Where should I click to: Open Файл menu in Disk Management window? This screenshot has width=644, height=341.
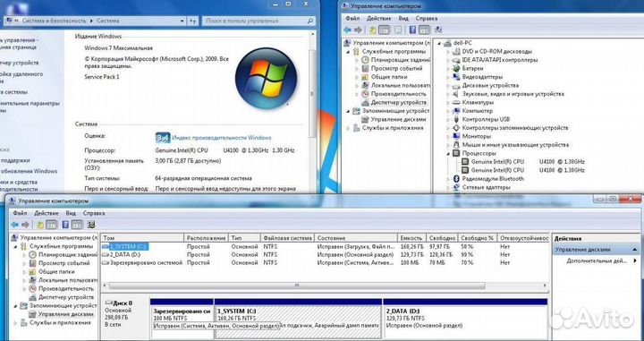[20, 213]
